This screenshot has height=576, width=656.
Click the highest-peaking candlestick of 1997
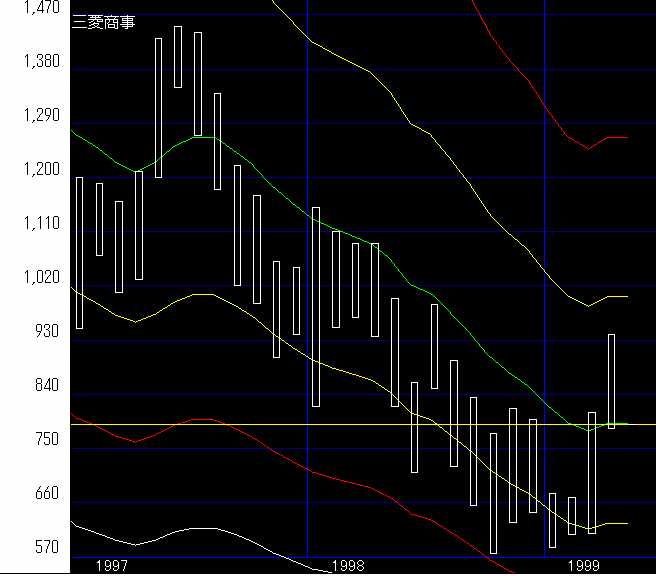178,57
